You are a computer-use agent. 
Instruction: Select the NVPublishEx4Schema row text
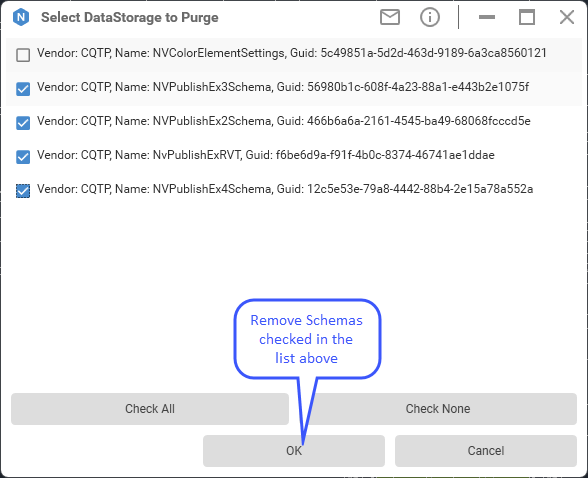(285, 189)
